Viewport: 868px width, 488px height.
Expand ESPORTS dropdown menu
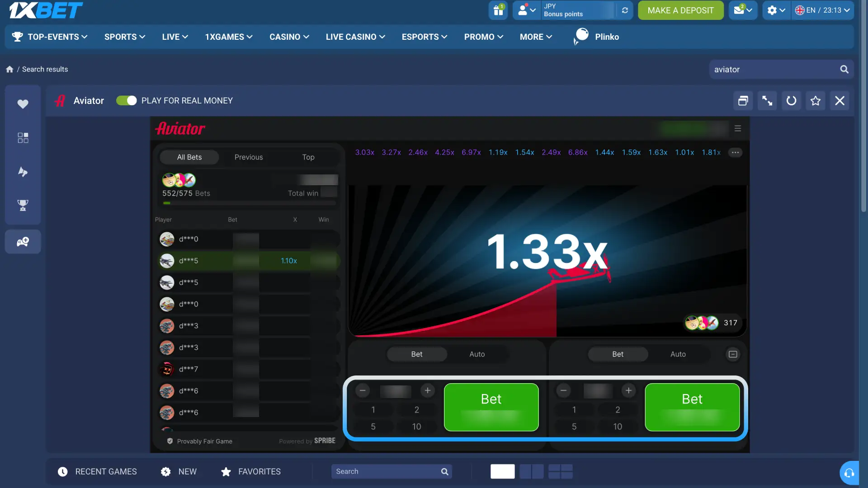pos(425,37)
